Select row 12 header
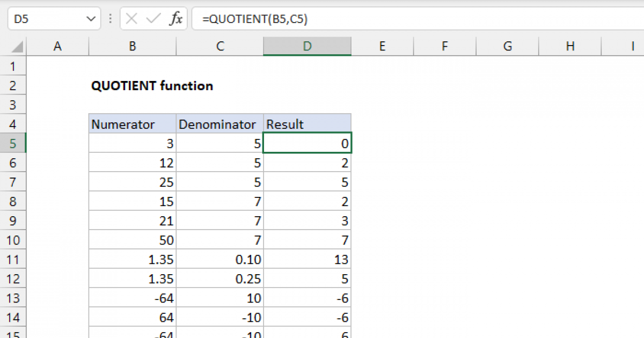The height and width of the screenshot is (338, 644). point(13,279)
